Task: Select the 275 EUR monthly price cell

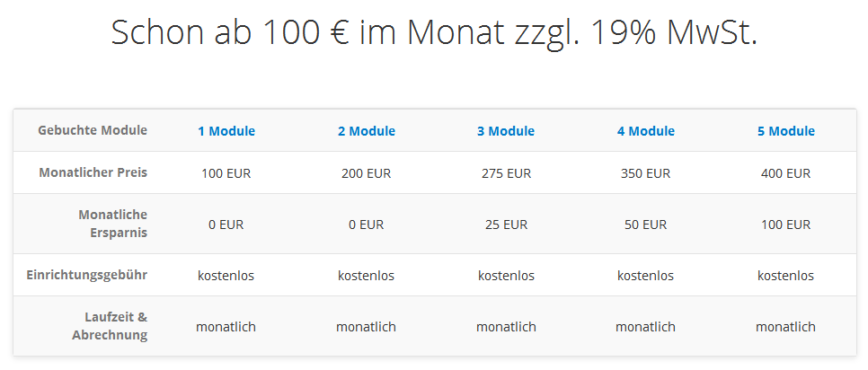Action: coord(506,173)
